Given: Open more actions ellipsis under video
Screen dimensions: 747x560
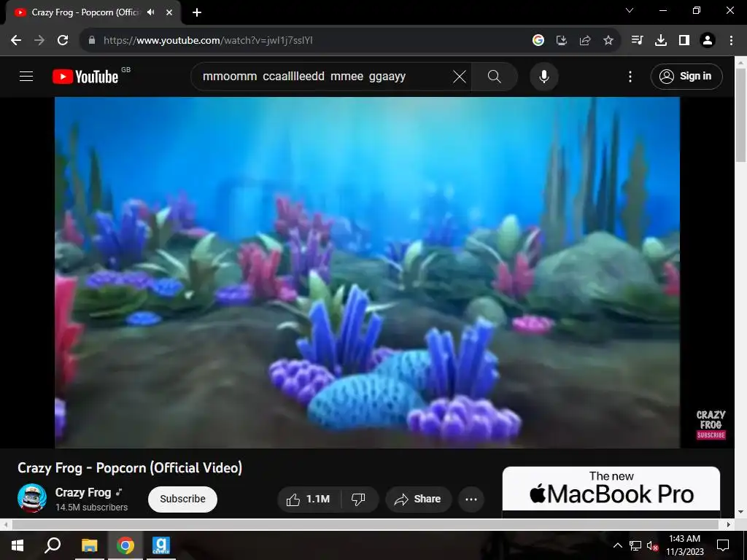Looking at the screenshot, I should 471,499.
